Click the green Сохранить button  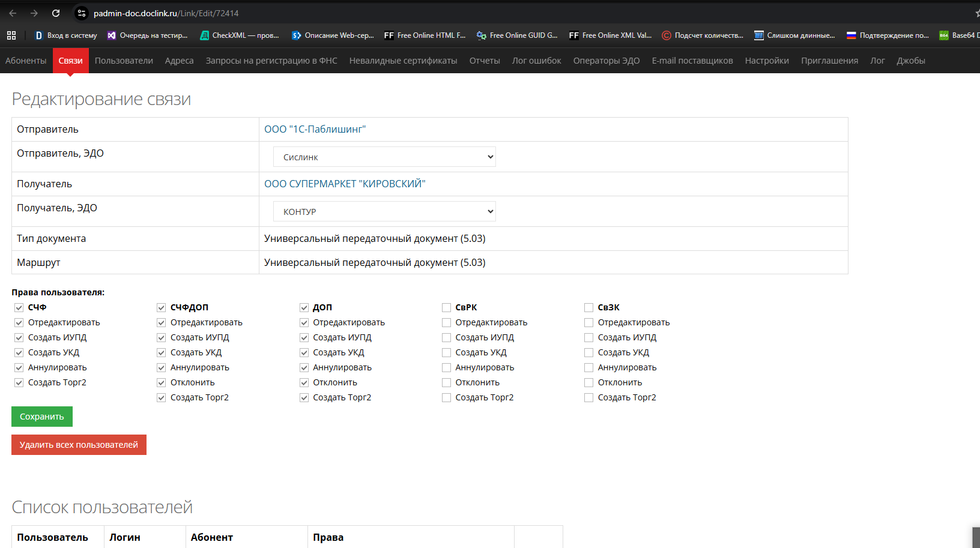42,417
